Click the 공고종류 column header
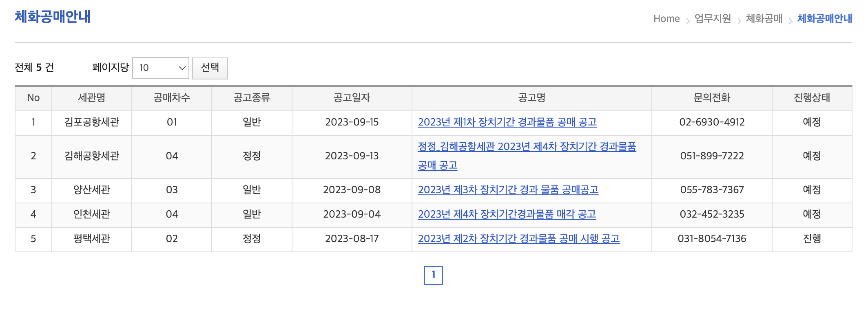The height and width of the screenshot is (313, 868). (252, 98)
